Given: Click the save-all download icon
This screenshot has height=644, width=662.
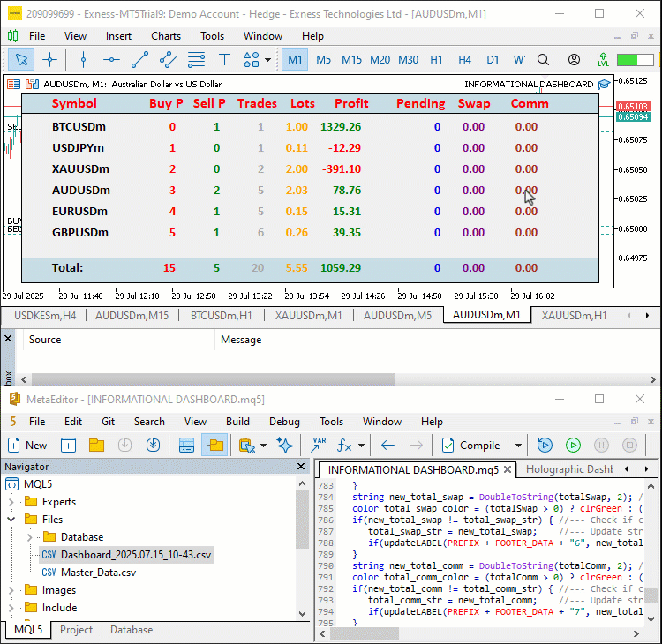Looking at the screenshot, I should 153,445.
